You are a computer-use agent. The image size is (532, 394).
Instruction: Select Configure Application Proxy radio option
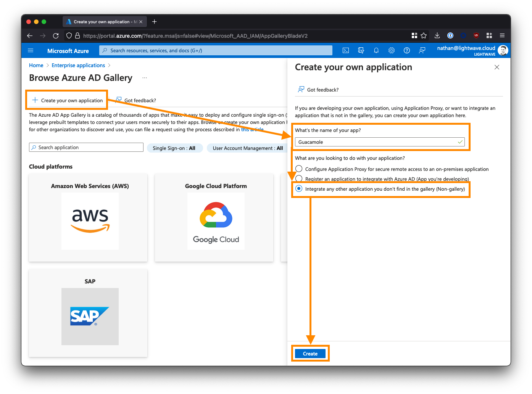[299, 169]
